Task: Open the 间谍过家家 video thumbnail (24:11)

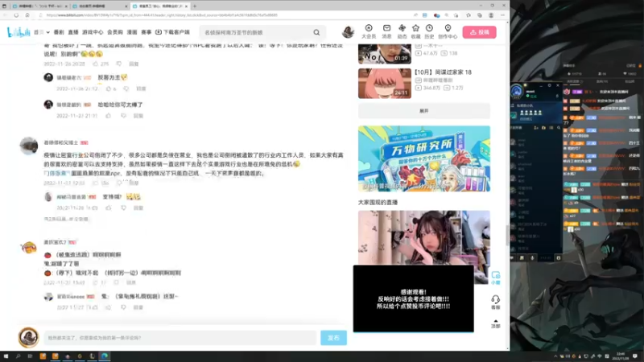Action: click(x=385, y=84)
